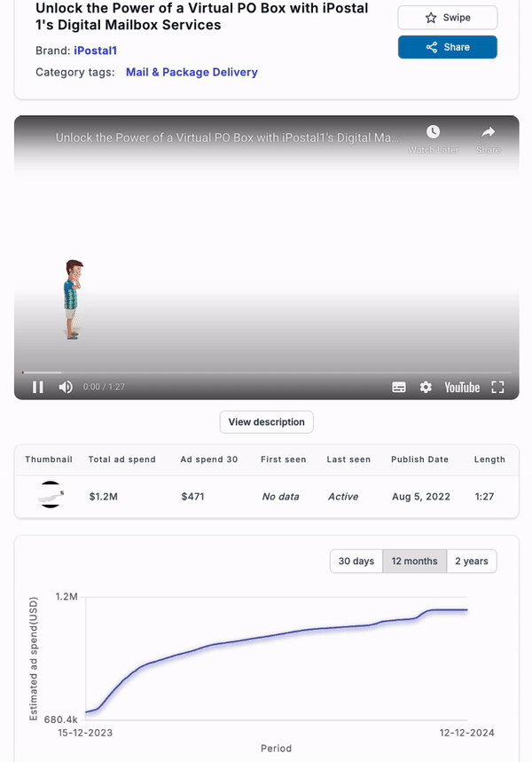This screenshot has height=762, width=532.
Task: Click the Total ad spend column header
Action: 122,460
